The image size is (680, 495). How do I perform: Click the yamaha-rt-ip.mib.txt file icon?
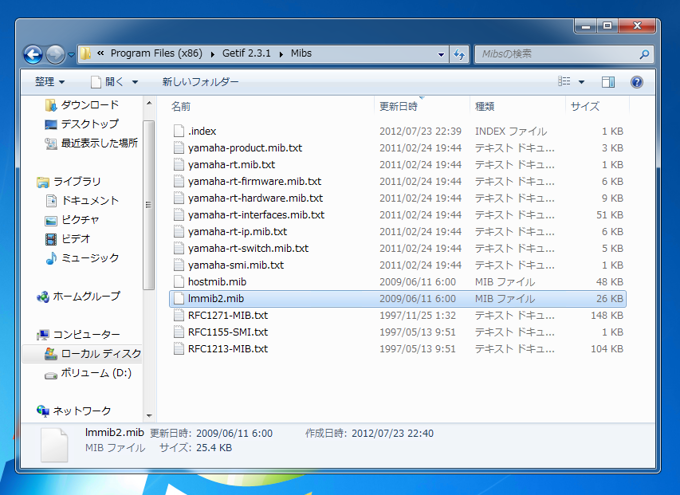point(179,231)
